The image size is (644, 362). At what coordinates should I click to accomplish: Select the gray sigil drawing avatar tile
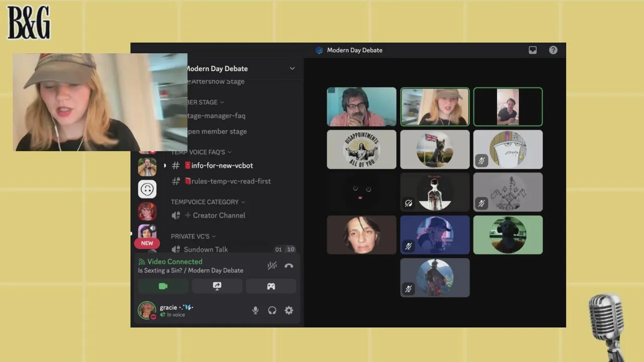click(x=508, y=192)
